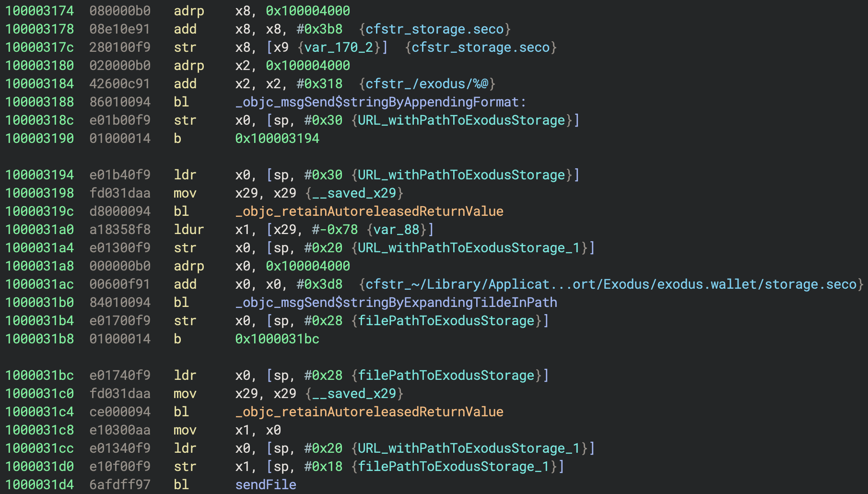
Task: Click __saved_x29 at address 1000031c0
Action: click(354, 393)
